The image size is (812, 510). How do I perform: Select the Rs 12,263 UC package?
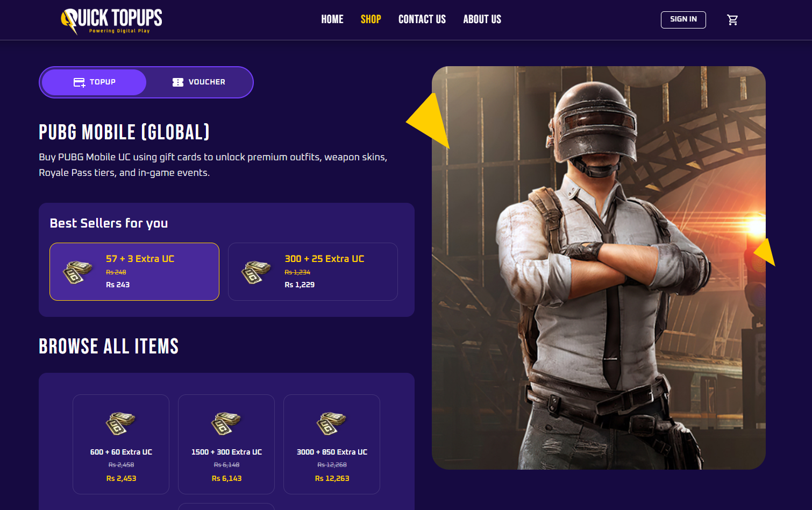332,444
